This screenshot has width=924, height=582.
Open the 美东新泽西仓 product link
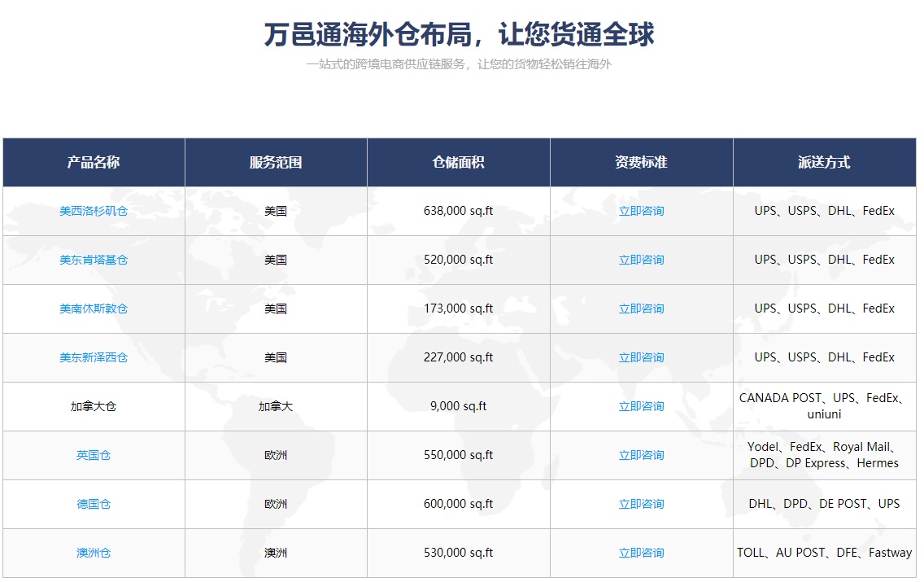tap(93, 358)
